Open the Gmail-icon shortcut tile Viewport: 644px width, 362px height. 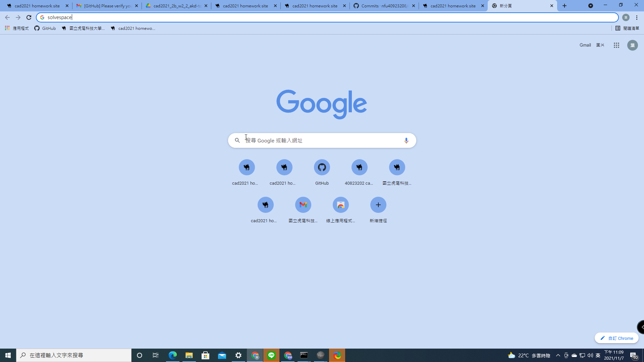point(303,210)
